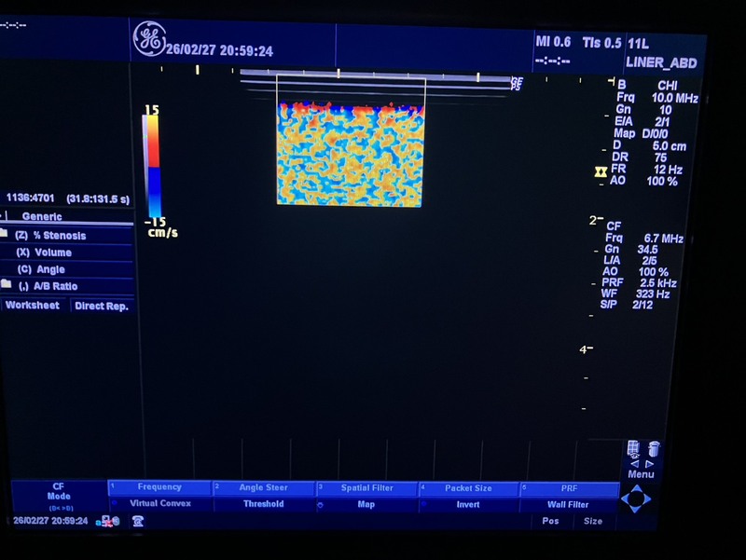Select the Map soft key option
This screenshot has height=560, width=746.
366,504
